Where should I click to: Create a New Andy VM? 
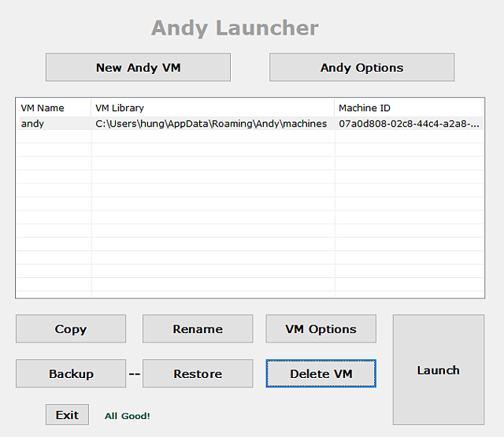tap(138, 67)
